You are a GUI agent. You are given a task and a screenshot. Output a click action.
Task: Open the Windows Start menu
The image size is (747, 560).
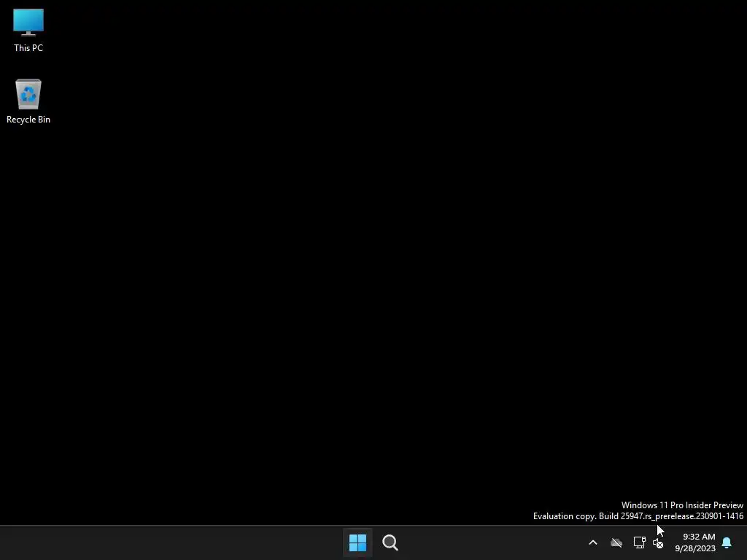357,542
